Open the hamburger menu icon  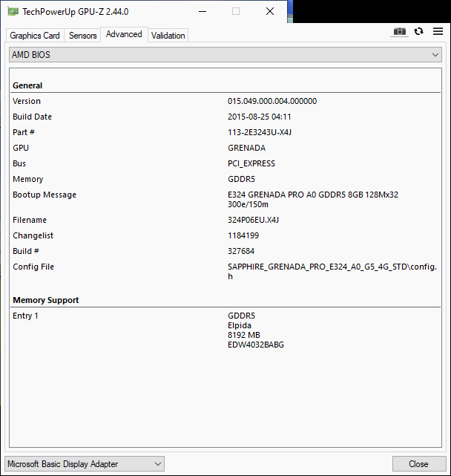pos(438,31)
